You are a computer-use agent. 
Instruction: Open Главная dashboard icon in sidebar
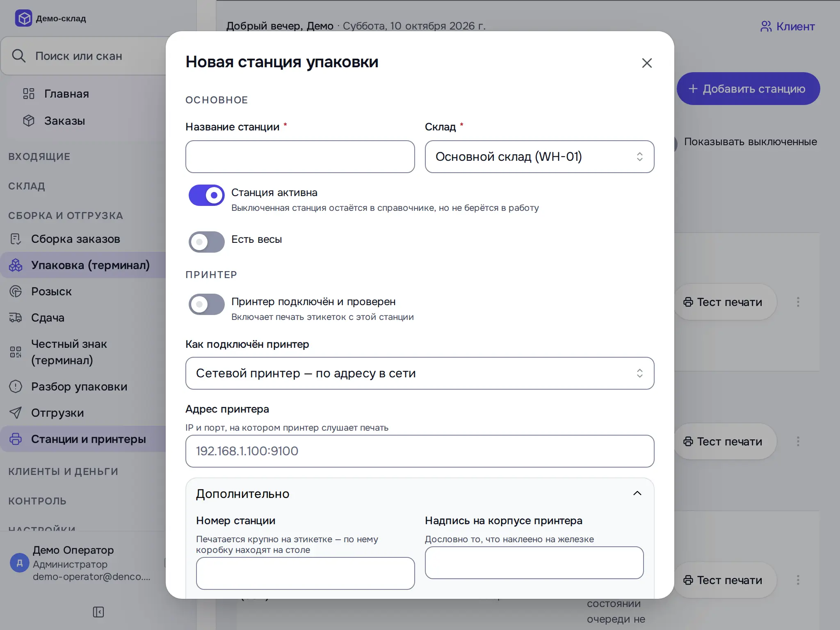coord(29,94)
